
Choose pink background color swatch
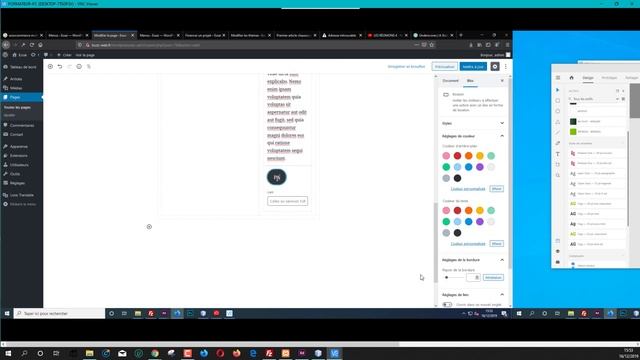click(x=446, y=156)
